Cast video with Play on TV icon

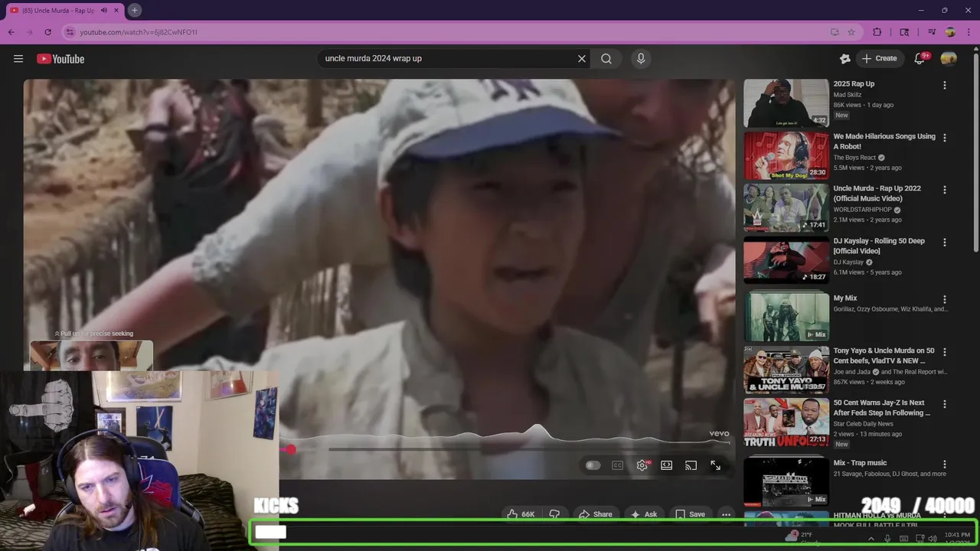691,465
